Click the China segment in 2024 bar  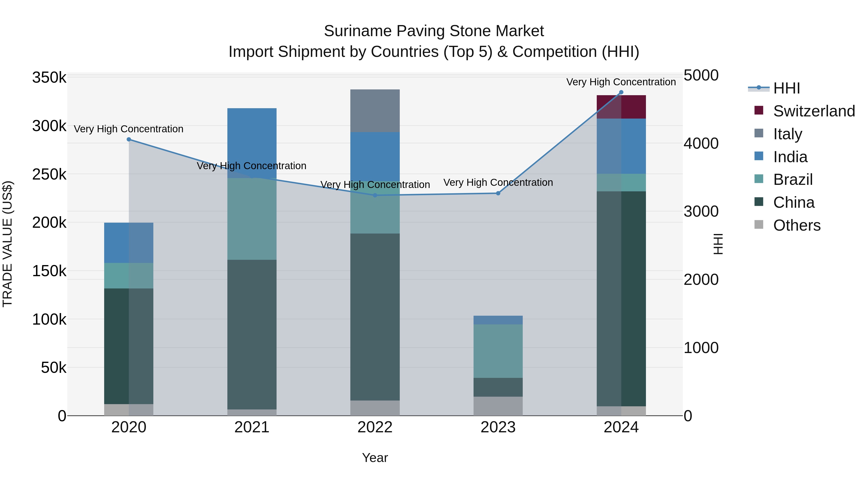[x=621, y=299]
